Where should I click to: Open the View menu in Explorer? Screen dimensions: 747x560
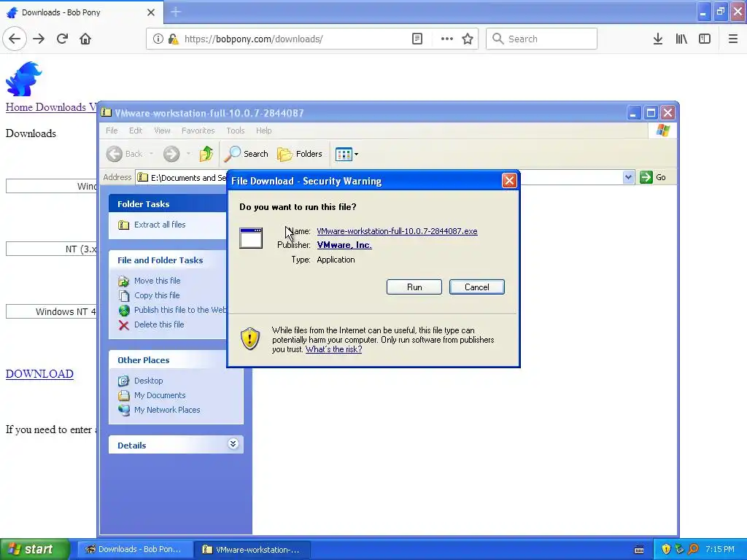pos(162,131)
